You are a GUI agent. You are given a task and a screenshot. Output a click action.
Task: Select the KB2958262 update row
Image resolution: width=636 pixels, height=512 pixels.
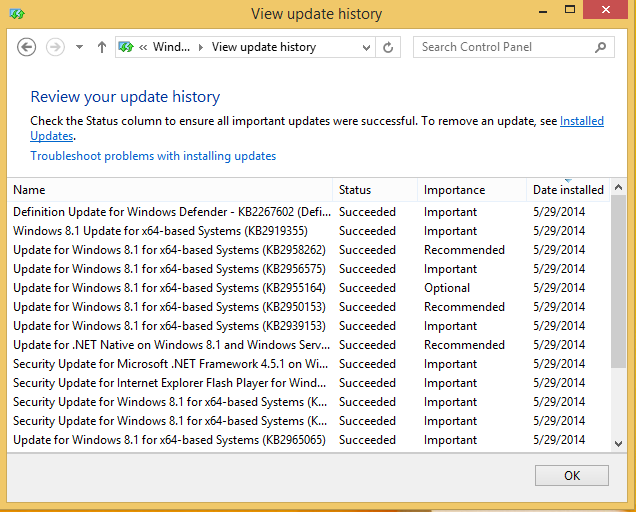coord(308,250)
